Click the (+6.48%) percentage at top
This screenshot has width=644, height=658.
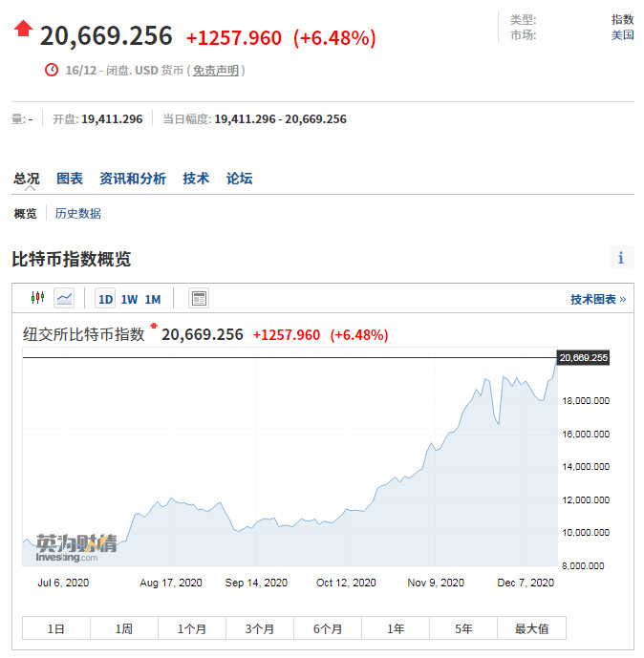(x=334, y=38)
